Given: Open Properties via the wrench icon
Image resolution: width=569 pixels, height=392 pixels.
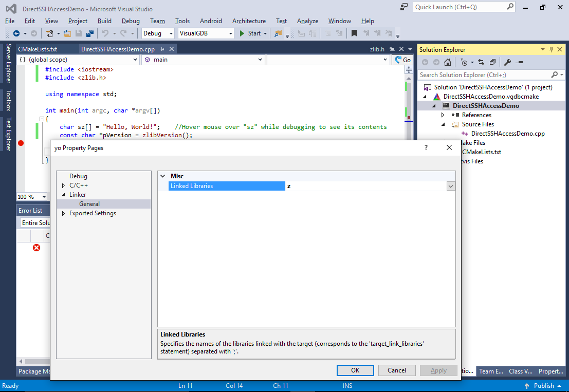Looking at the screenshot, I should coord(507,62).
